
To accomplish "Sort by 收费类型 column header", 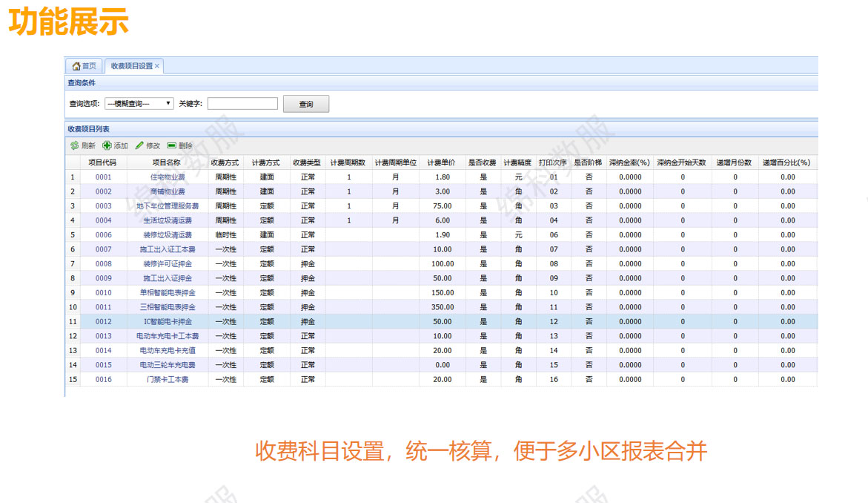I will click(307, 163).
